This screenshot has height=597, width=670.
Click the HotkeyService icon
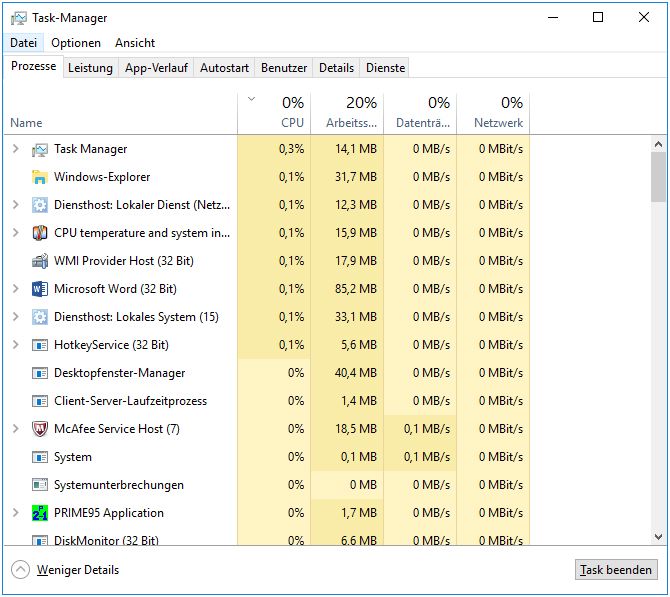tap(40, 345)
